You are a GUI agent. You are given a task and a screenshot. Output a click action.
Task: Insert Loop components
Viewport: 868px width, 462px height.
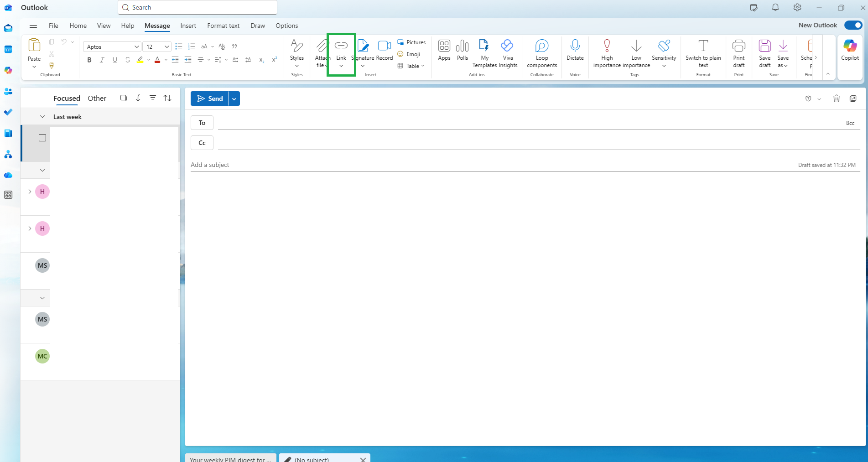pyautogui.click(x=542, y=53)
